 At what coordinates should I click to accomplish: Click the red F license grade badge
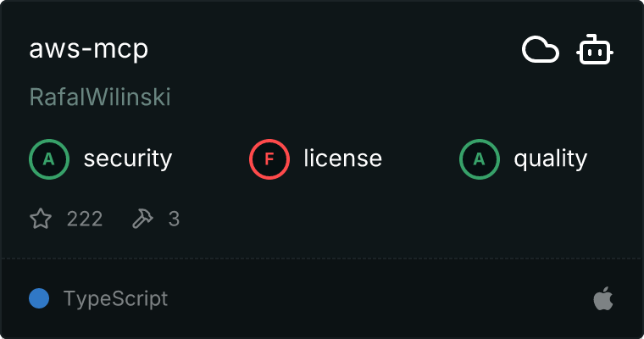pyautogui.click(x=269, y=158)
